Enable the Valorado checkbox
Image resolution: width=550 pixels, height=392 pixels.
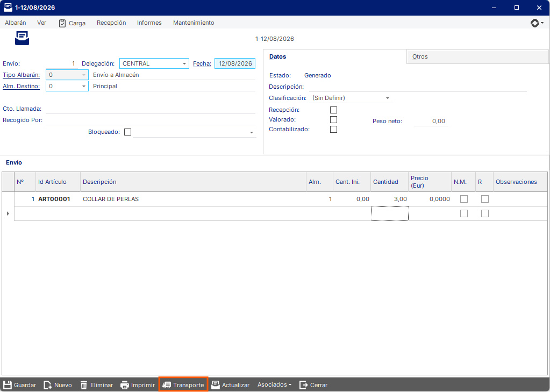click(333, 120)
